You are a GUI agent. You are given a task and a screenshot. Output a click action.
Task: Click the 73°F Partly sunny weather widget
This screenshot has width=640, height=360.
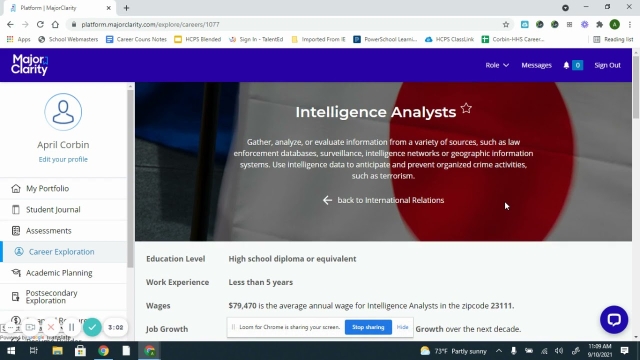[454, 351]
